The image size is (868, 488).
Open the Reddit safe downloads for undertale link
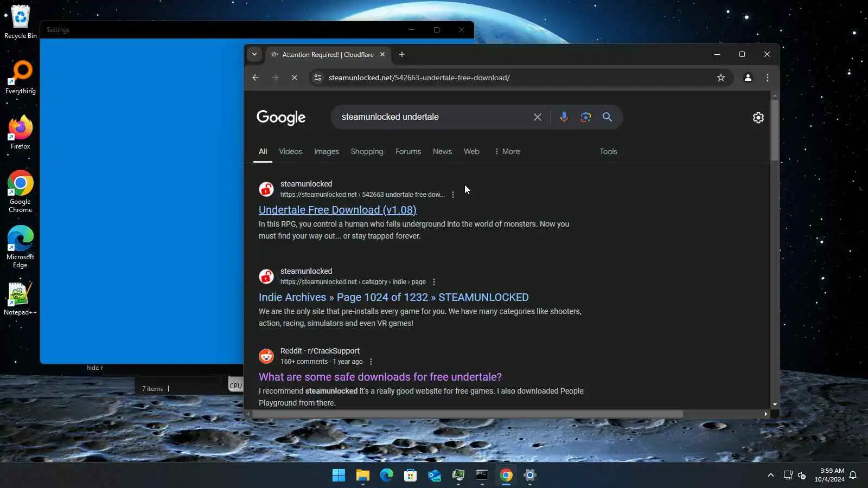[380, 377]
